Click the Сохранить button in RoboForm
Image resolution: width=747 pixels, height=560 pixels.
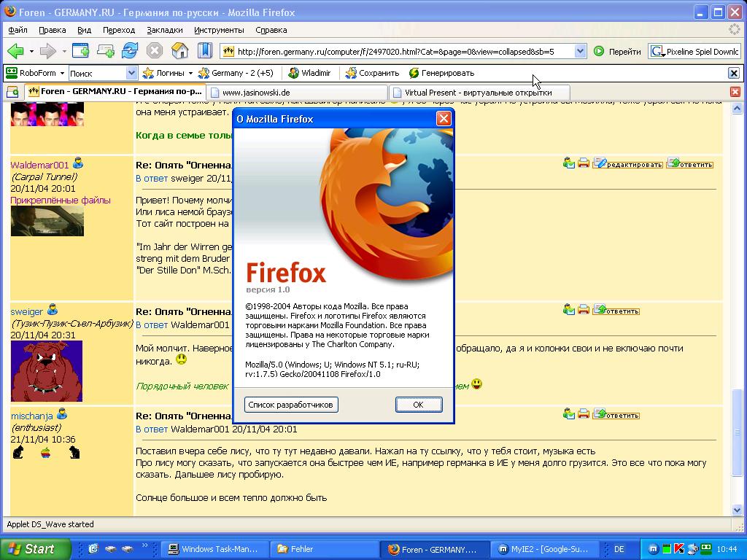tap(373, 73)
